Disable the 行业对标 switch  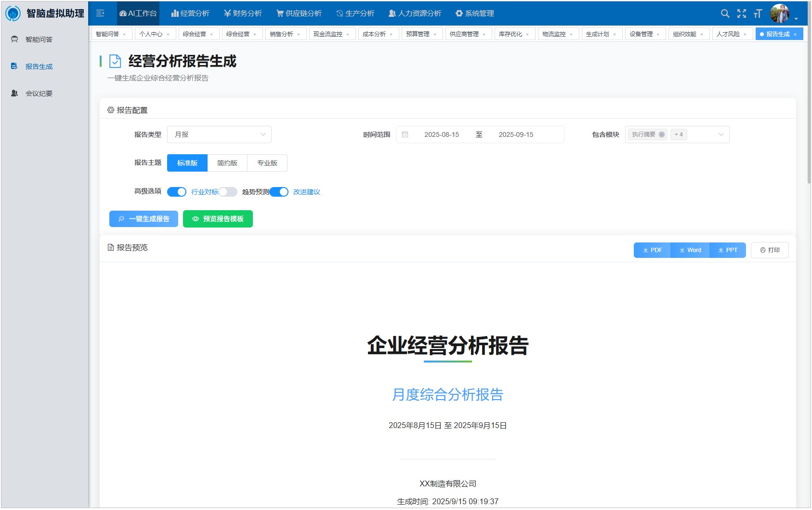point(177,192)
